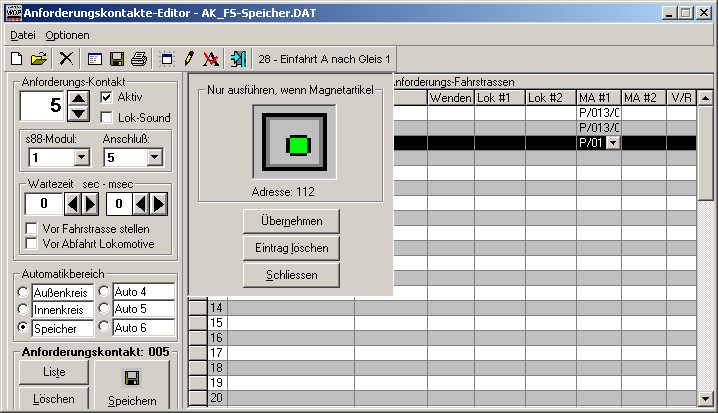Click the delete X icon in toolbar

tap(66, 59)
